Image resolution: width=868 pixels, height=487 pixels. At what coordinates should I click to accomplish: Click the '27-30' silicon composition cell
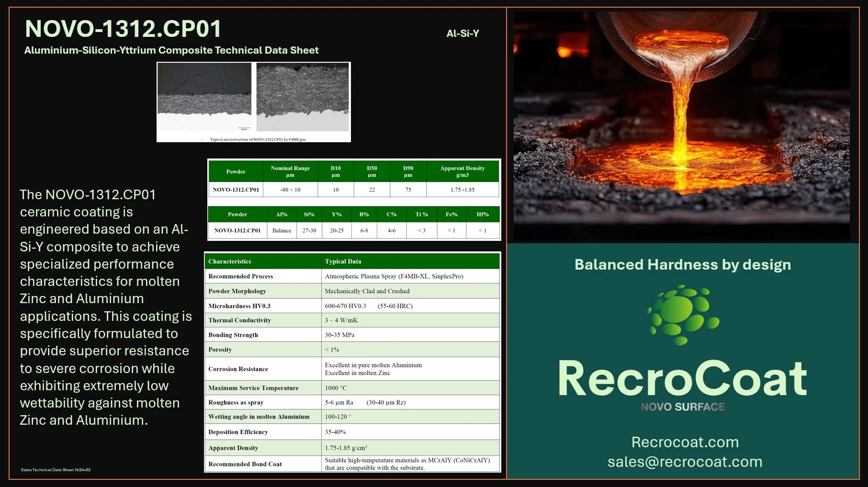tap(309, 230)
